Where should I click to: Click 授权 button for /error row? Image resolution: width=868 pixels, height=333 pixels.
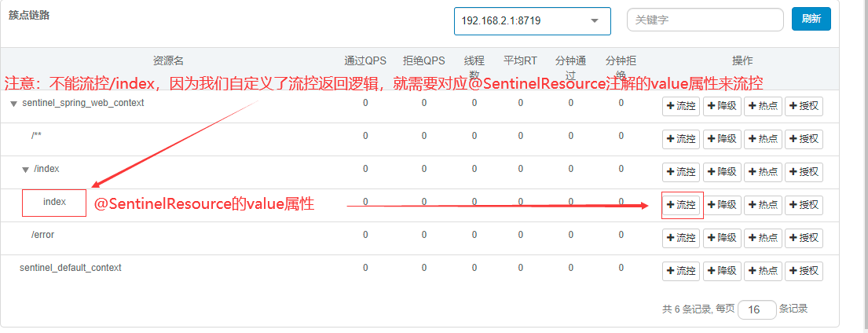[804, 238]
